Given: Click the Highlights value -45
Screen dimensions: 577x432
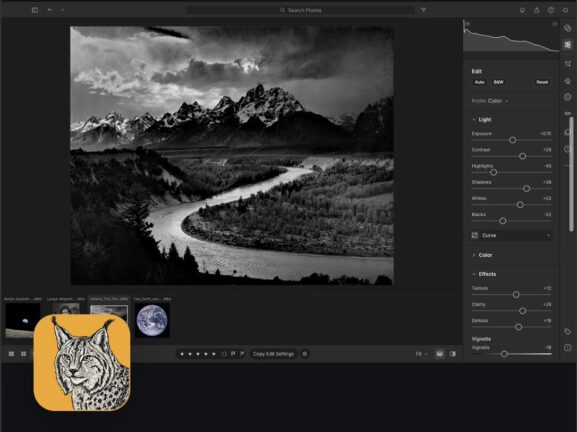Looking at the screenshot, I should tap(548, 166).
